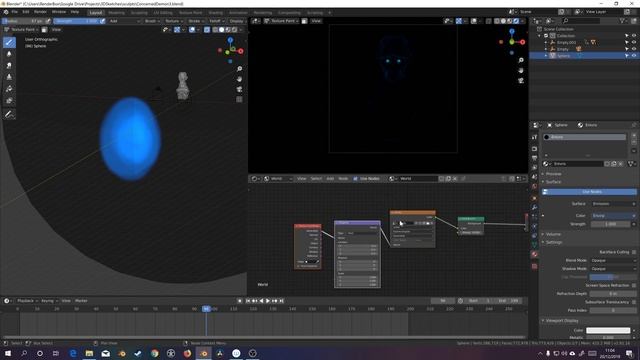Open Modifiers wrench properties tab
The width and height of the screenshot is (640, 360).
coord(534,207)
